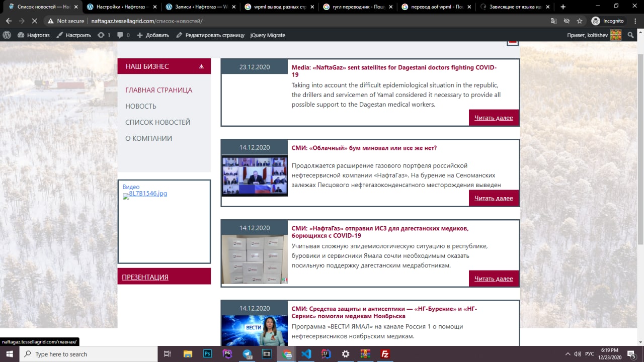Click the WordPress logo in admin bar
This screenshot has height=362, width=644.
click(x=7, y=35)
